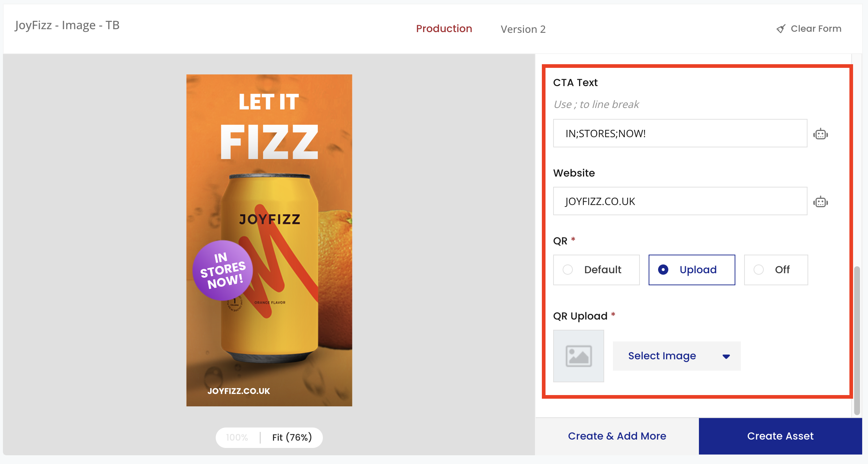Click Create & Add More button
This screenshot has width=868, height=464.
coord(617,436)
